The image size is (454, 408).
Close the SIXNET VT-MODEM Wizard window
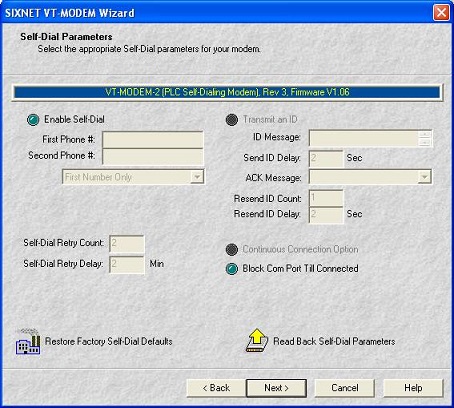coord(441,13)
